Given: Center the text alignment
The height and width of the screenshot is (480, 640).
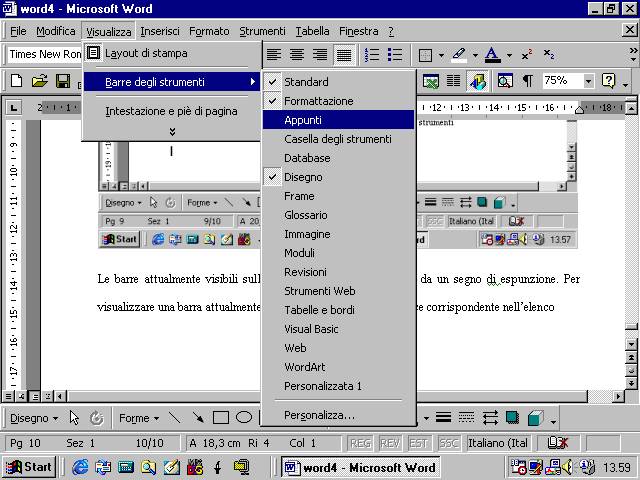Looking at the screenshot, I should click(297, 55).
